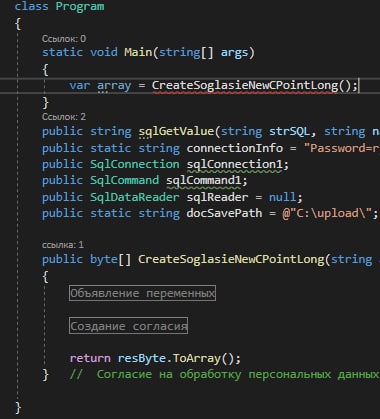Click the 'byte' return type keyword
The height and width of the screenshot is (419, 380).
coord(104,259)
